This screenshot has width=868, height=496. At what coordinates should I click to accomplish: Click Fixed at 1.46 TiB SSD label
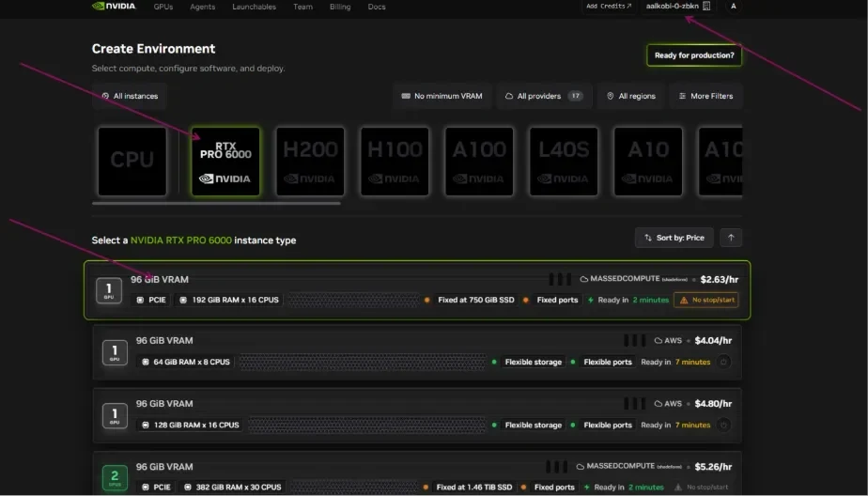(x=473, y=488)
